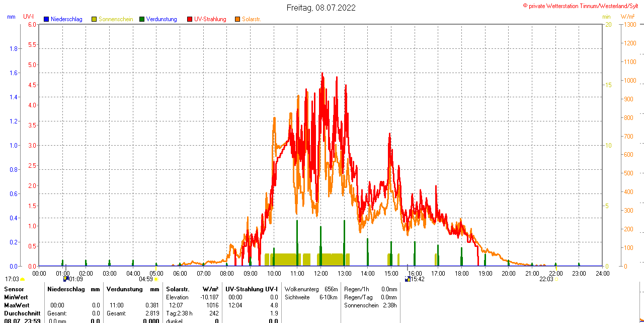Click the orange Solarstr. legend square

coord(237,19)
